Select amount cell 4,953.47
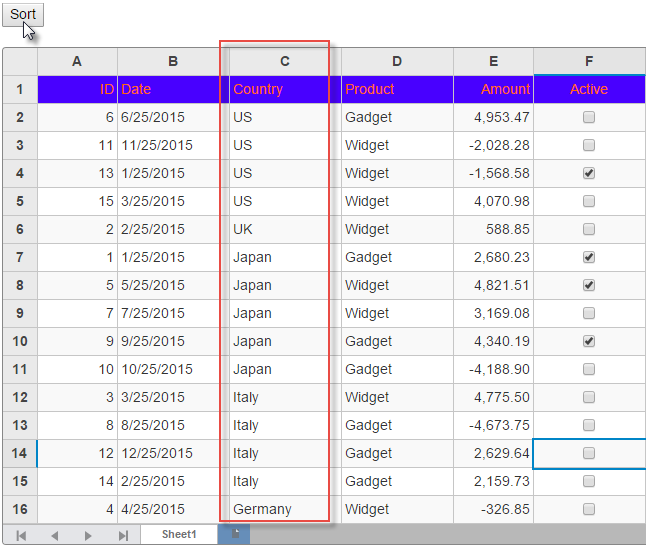Viewport: 646px width, 550px height. (493, 117)
